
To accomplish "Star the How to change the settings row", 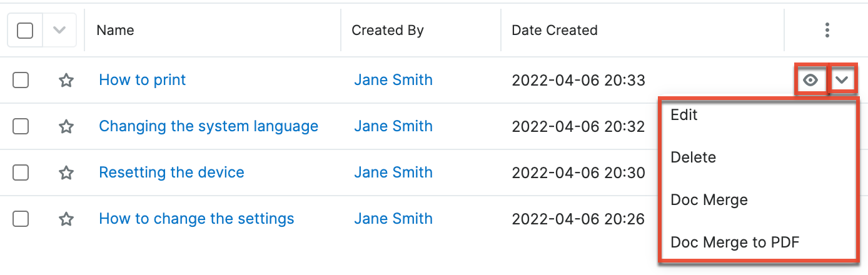I will coord(66,219).
